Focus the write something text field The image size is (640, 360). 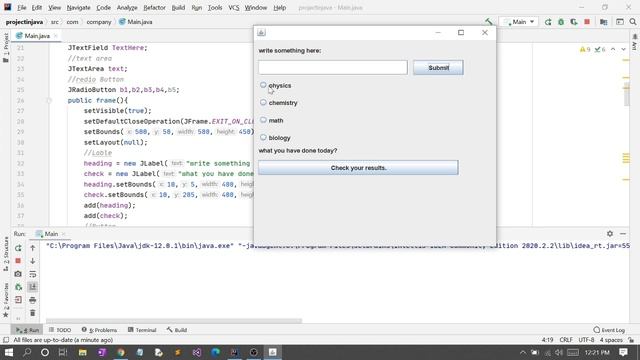333,68
